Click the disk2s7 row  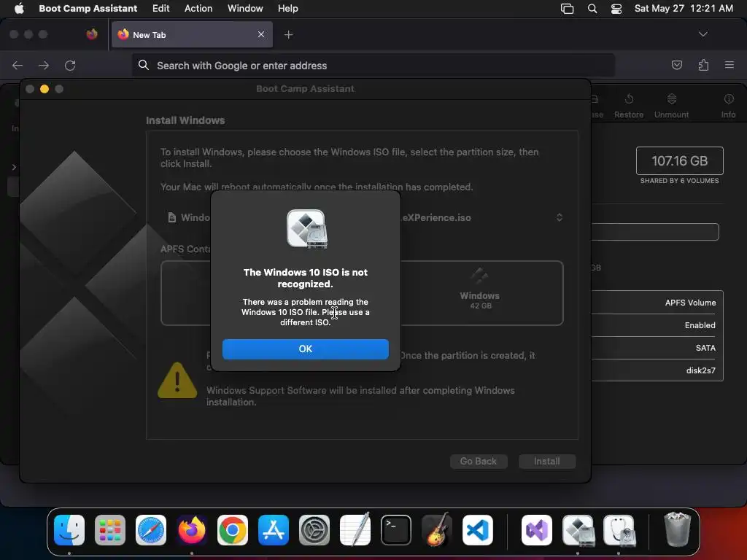click(657, 370)
